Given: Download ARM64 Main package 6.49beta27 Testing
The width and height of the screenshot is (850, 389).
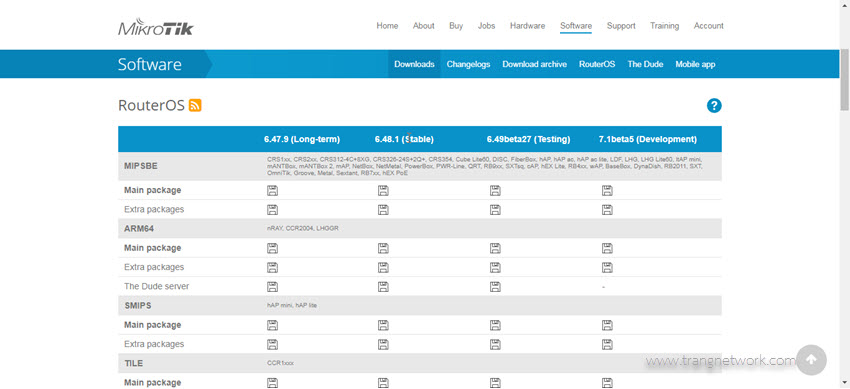Looking at the screenshot, I should [495, 248].
